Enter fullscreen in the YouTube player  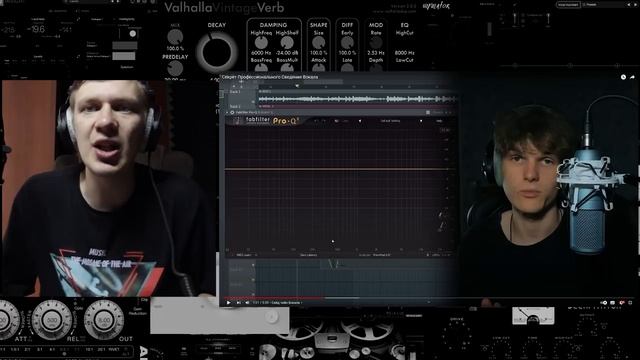pos(630,302)
